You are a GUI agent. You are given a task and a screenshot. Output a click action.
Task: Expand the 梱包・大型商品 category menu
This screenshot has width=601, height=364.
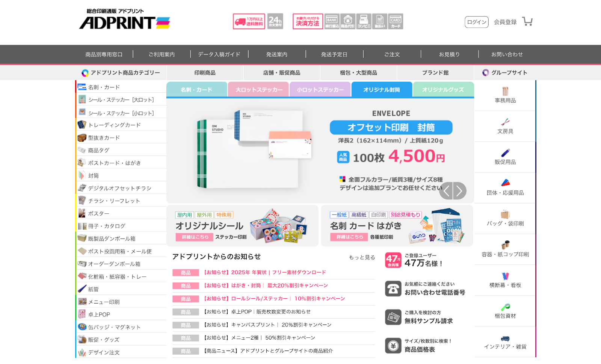point(359,73)
